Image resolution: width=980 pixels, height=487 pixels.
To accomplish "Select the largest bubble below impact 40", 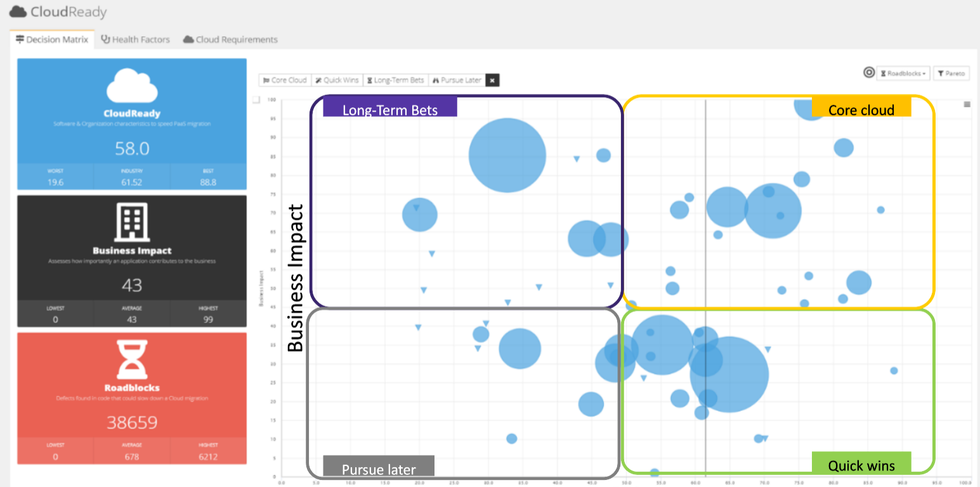I will 729,375.
